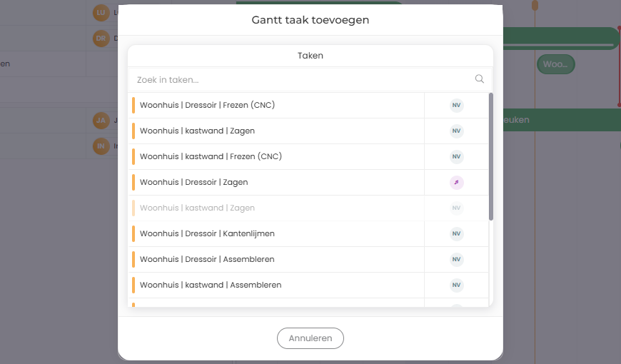Focus the 'Zoek in taken...' search field
This screenshot has width=621, height=364.
point(300,80)
